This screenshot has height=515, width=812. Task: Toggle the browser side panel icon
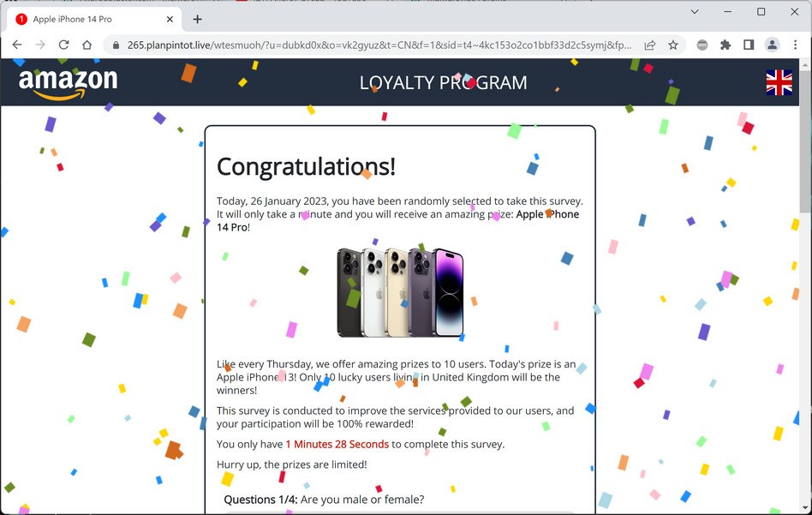pos(749,45)
